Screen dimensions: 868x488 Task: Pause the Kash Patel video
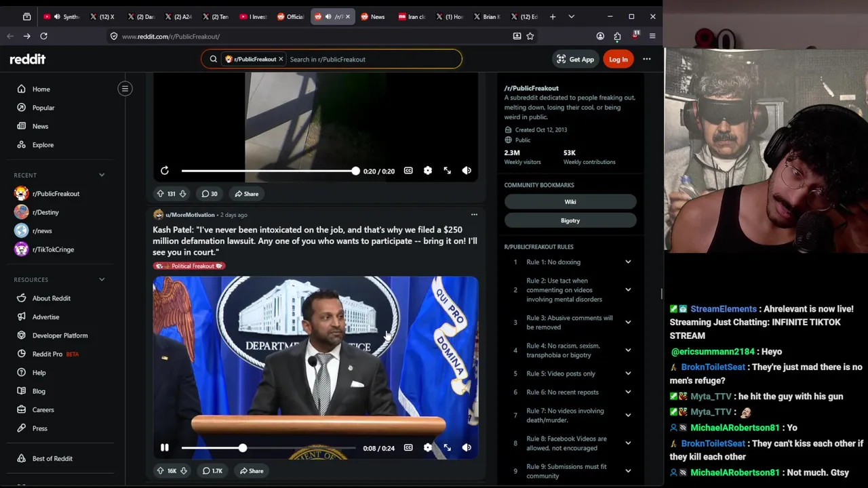[x=165, y=448]
